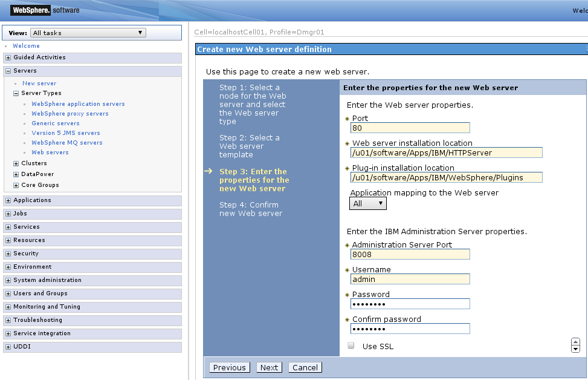Expand Guided Activities section

click(8, 57)
